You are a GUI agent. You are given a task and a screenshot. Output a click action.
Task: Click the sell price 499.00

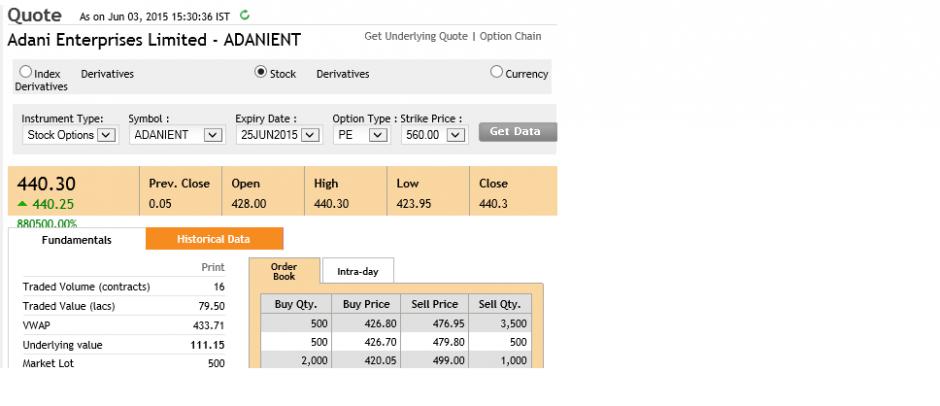(448, 360)
